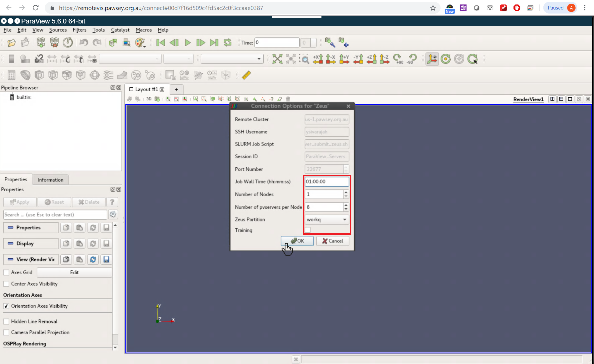Click the yellow Ruler icon
The width and height of the screenshot is (594, 364).
pos(246,75)
